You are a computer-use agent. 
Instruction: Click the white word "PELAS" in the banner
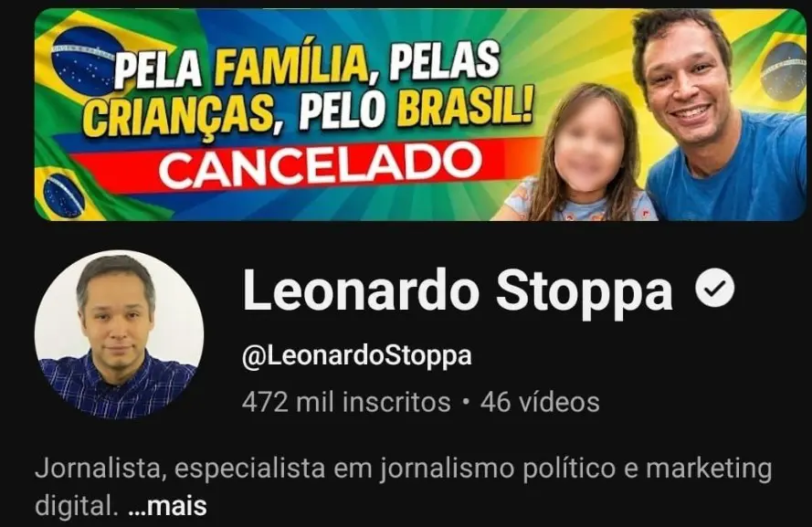click(x=444, y=61)
